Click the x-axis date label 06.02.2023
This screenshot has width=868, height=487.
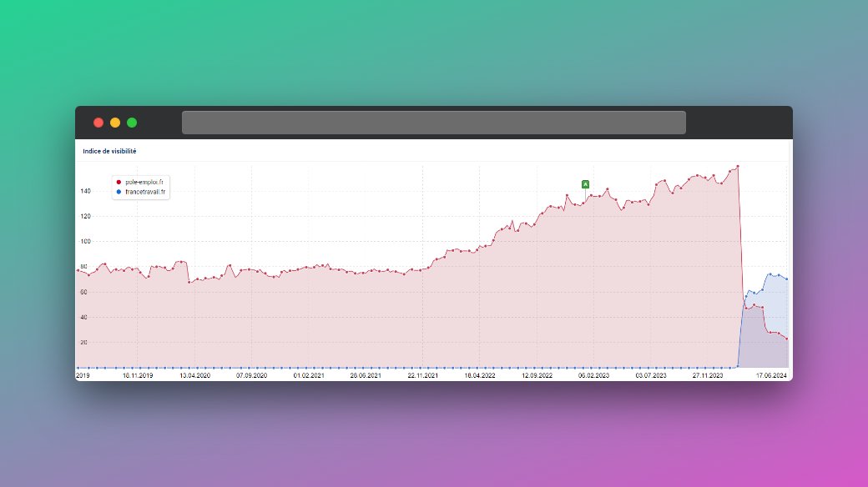coord(594,375)
